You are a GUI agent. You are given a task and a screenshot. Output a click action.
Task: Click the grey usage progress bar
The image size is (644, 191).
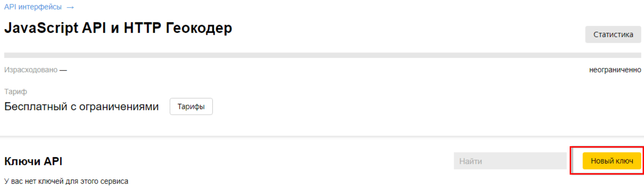point(322,55)
